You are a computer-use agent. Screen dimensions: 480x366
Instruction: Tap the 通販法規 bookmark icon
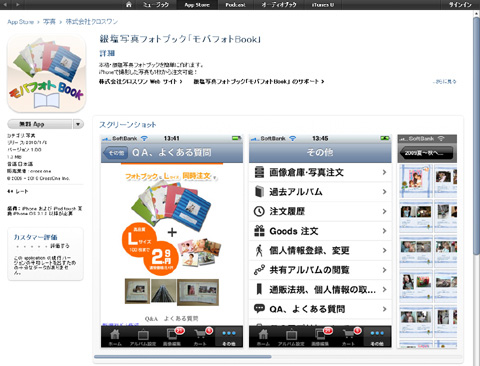(x=259, y=289)
